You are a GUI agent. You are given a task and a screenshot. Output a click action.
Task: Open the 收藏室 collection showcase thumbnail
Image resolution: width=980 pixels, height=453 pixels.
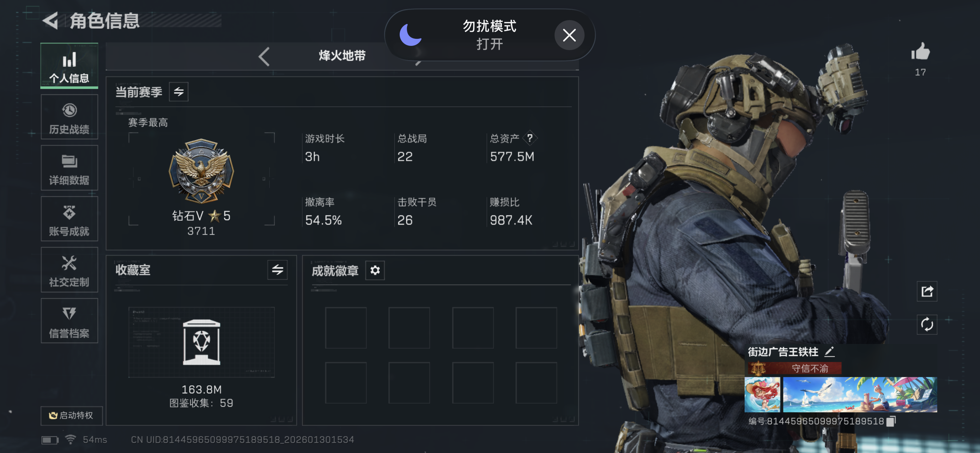[201, 342]
